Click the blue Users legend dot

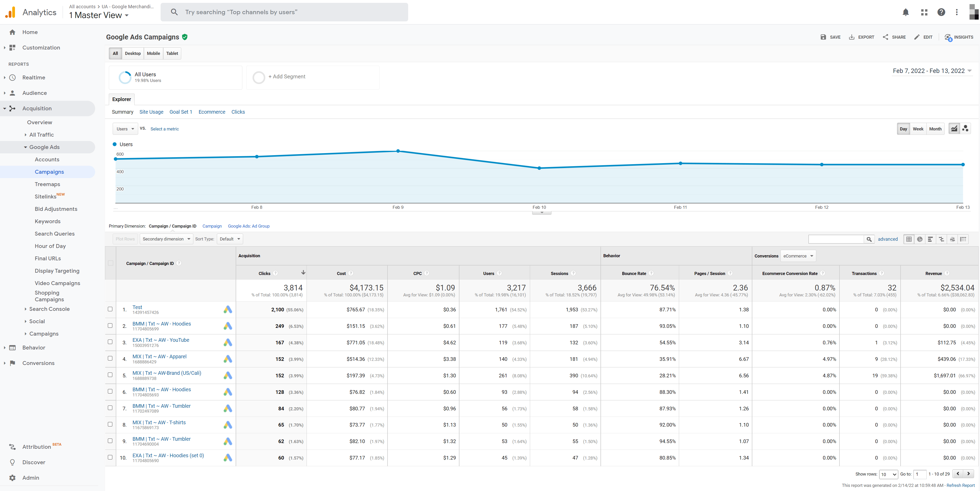(114, 144)
